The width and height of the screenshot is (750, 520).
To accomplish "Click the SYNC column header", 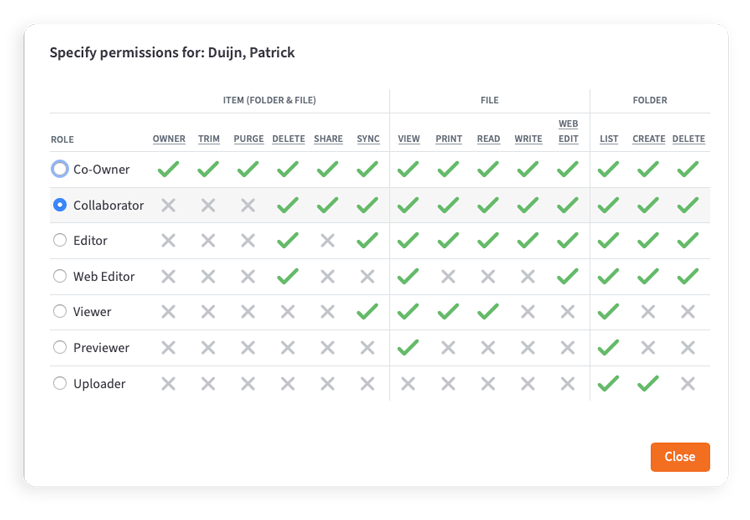I will (368, 139).
